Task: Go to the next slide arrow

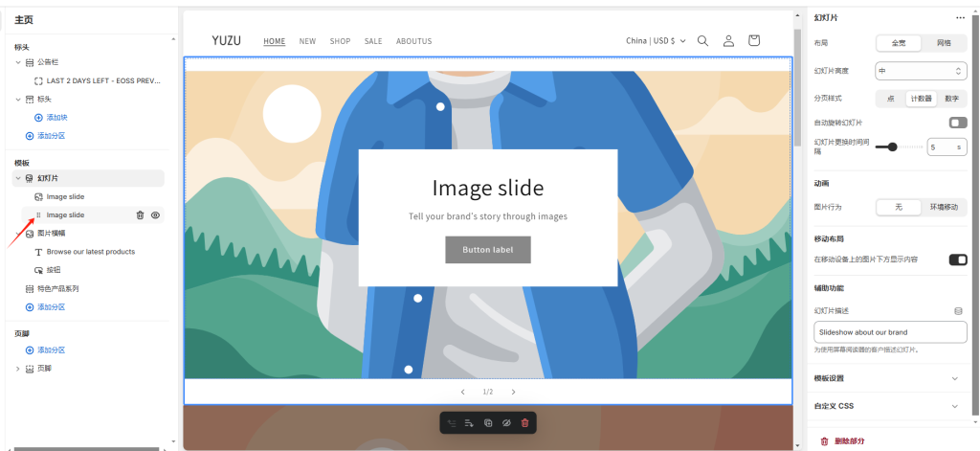Action: coord(513,392)
